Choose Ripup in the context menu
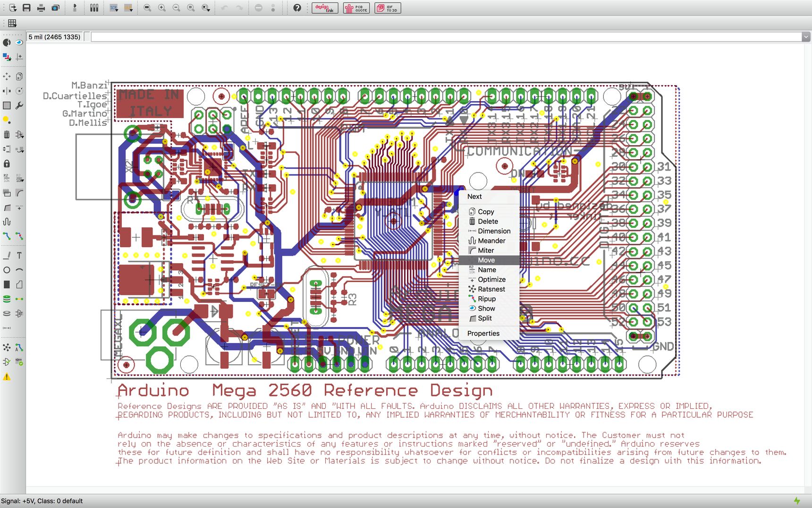 [489, 299]
